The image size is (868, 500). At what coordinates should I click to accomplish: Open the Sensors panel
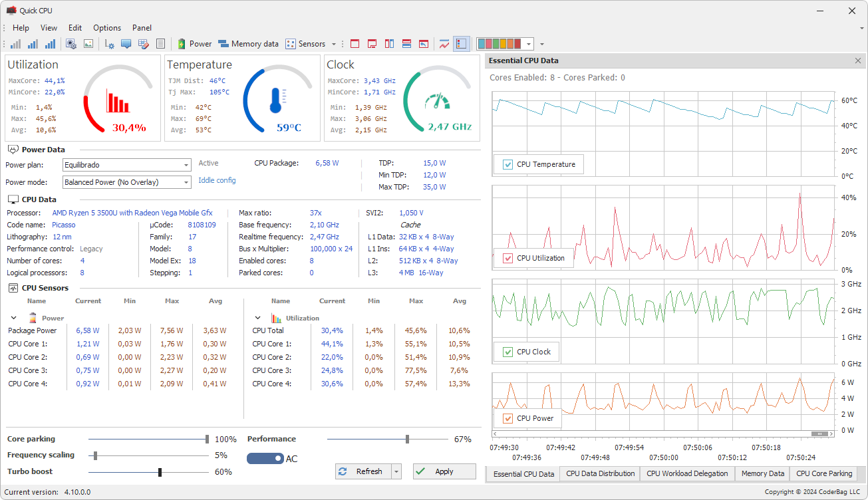pyautogui.click(x=307, y=43)
